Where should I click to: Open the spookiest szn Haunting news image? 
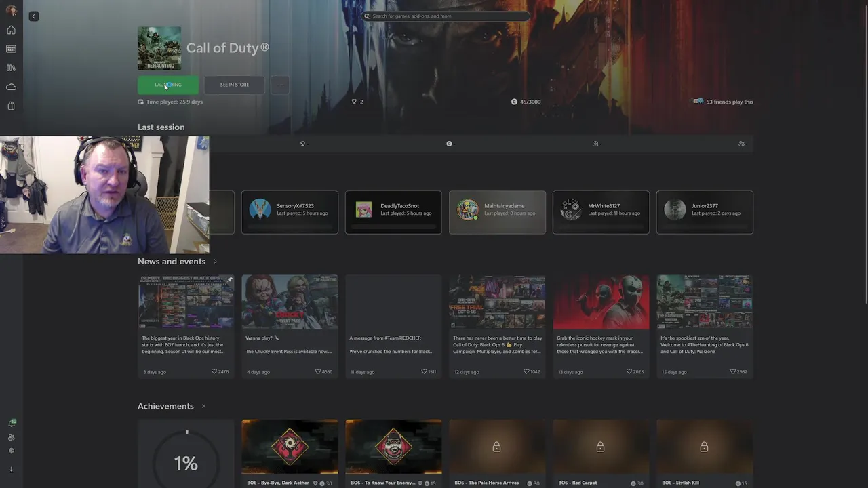tap(705, 302)
